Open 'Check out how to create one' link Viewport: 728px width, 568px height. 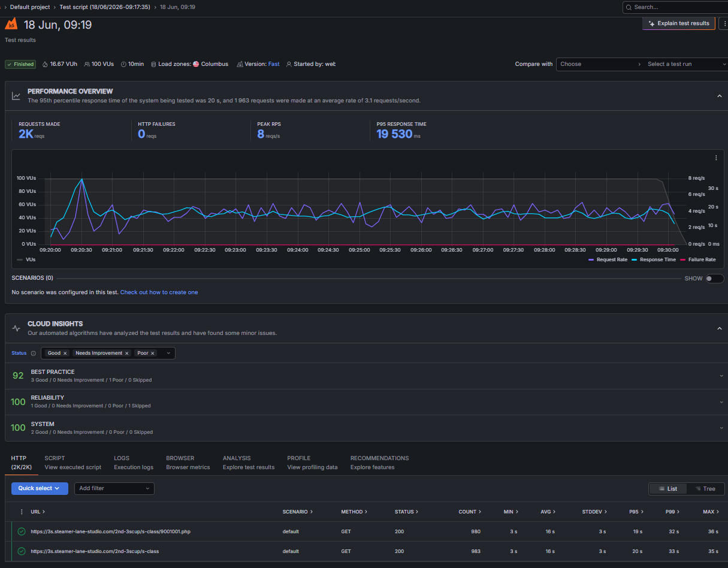click(x=159, y=292)
